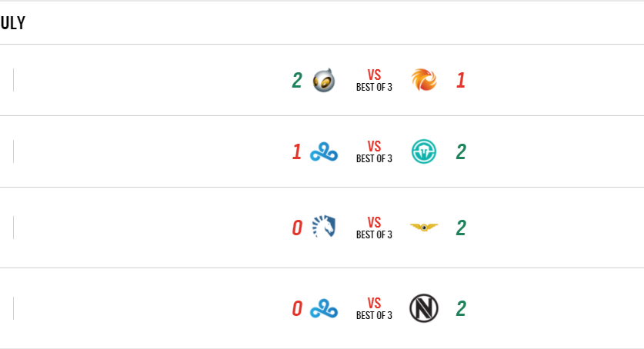
Task: Open Cloud9 vs Envy 'Best of 3' details
Action: click(374, 309)
